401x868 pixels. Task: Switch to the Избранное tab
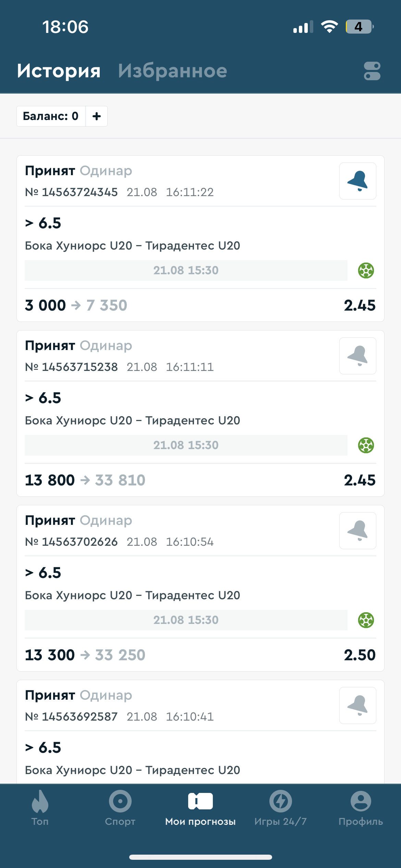coord(172,71)
